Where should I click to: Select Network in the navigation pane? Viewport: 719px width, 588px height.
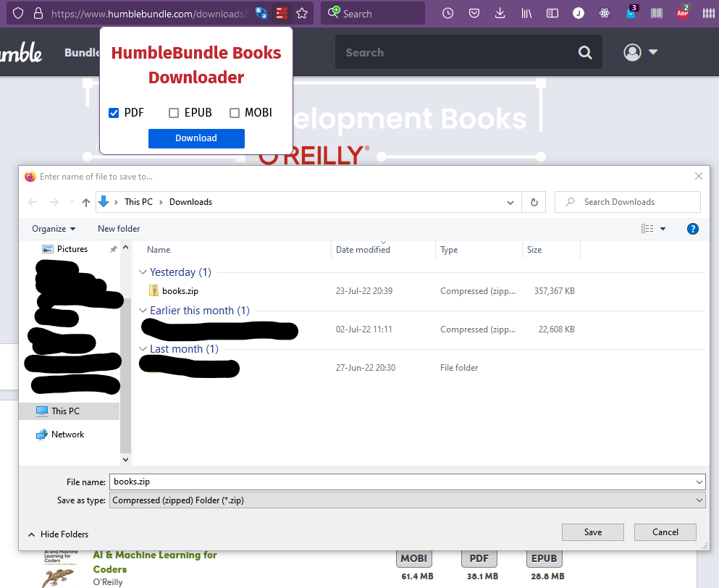point(60,434)
